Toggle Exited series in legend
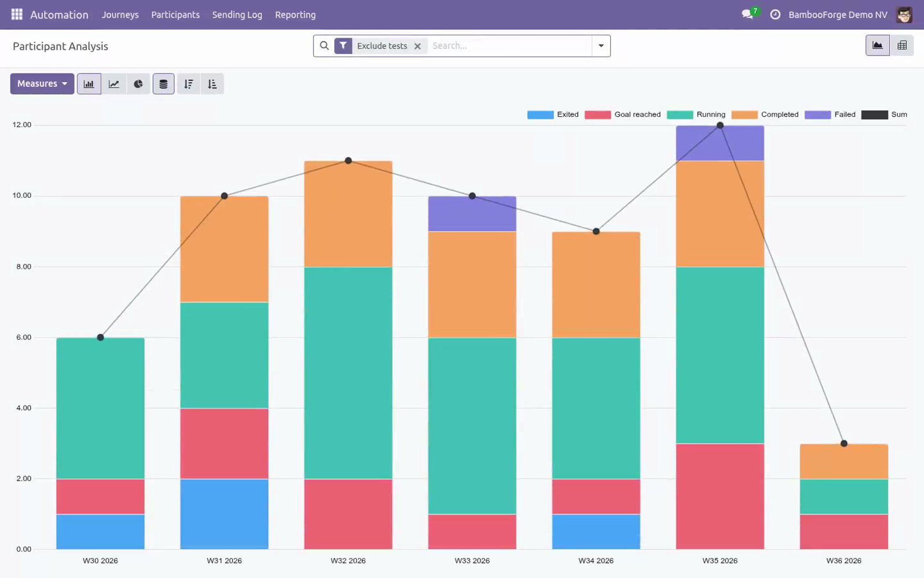The height and width of the screenshot is (578, 924). pos(553,114)
